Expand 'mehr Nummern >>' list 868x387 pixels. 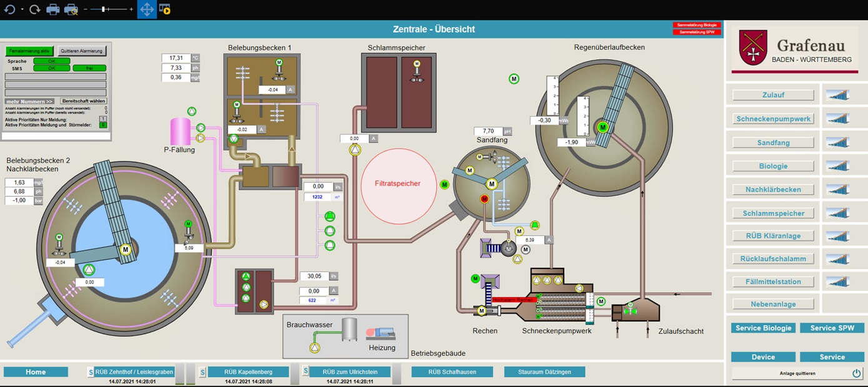(x=29, y=101)
